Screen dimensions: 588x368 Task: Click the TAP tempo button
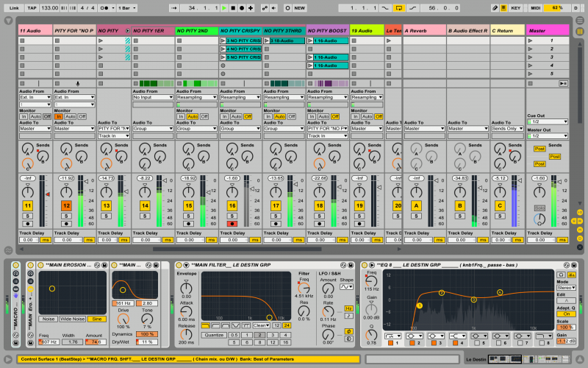click(31, 7)
